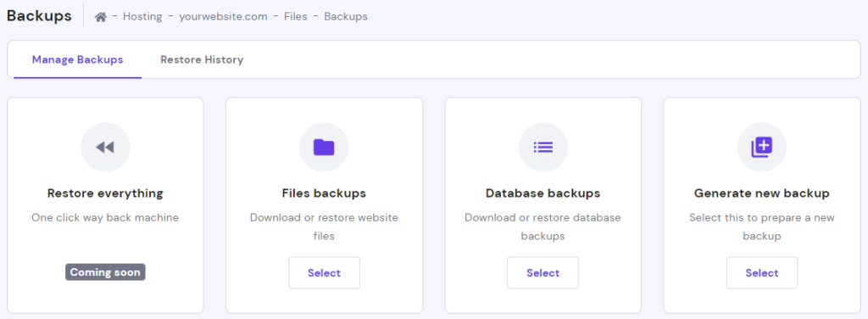Click the Restore everything card title
This screenshot has width=868, height=319.
click(105, 193)
